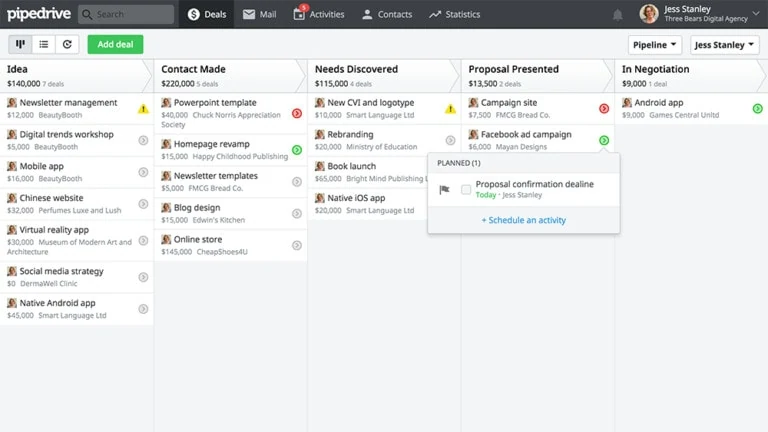Click CheapShoes4U organization
This screenshot has height=432, width=768.
(x=222, y=252)
